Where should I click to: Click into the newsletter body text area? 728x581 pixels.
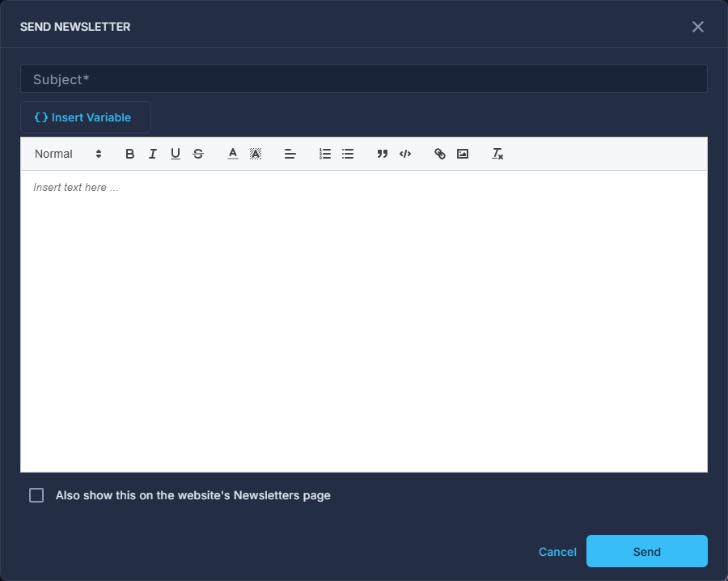coord(364,321)
